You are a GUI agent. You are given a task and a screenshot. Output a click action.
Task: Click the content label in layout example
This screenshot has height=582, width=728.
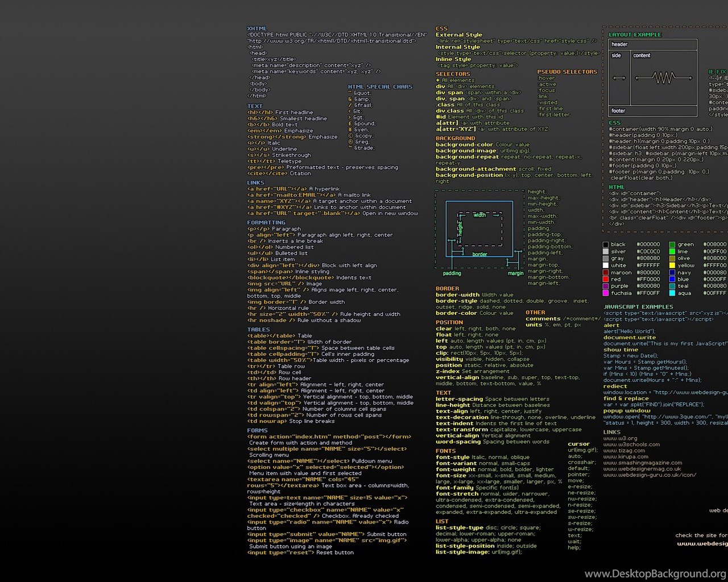(642, 56)
